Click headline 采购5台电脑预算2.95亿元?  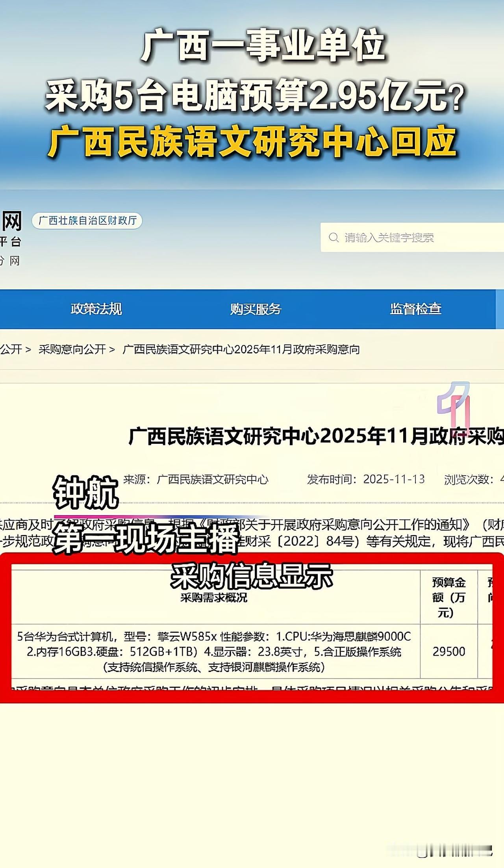pyautogui.click(x=255, y=96)
